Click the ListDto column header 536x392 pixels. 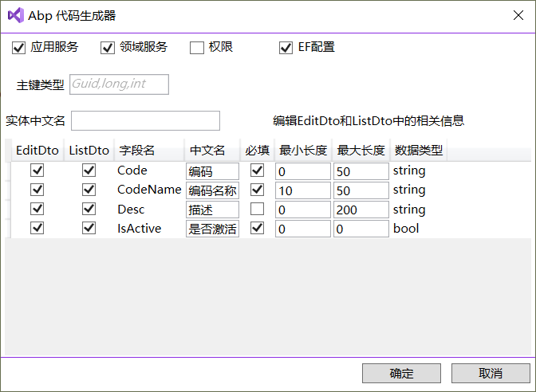click(x=89, y=151)
